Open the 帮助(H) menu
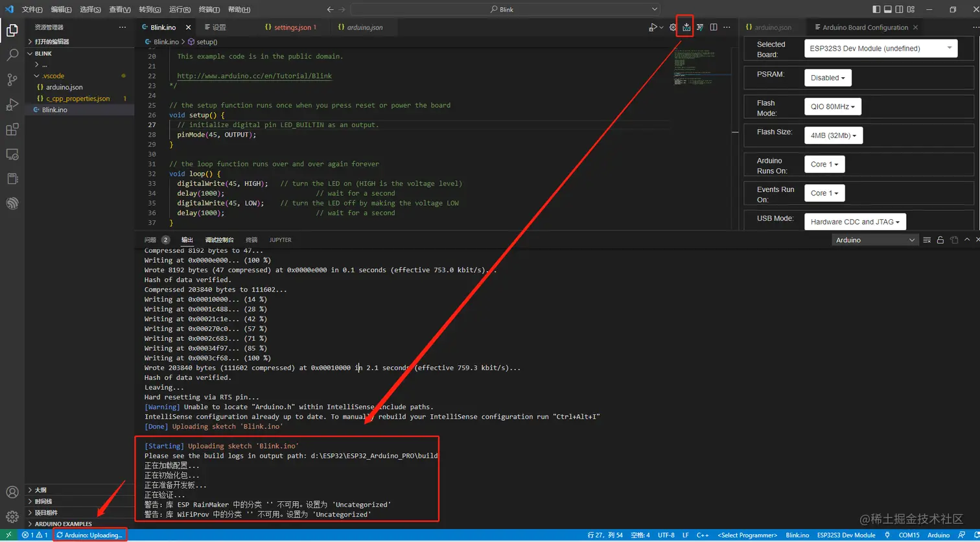This screenshot has width=980, height=542. point(239,10)
